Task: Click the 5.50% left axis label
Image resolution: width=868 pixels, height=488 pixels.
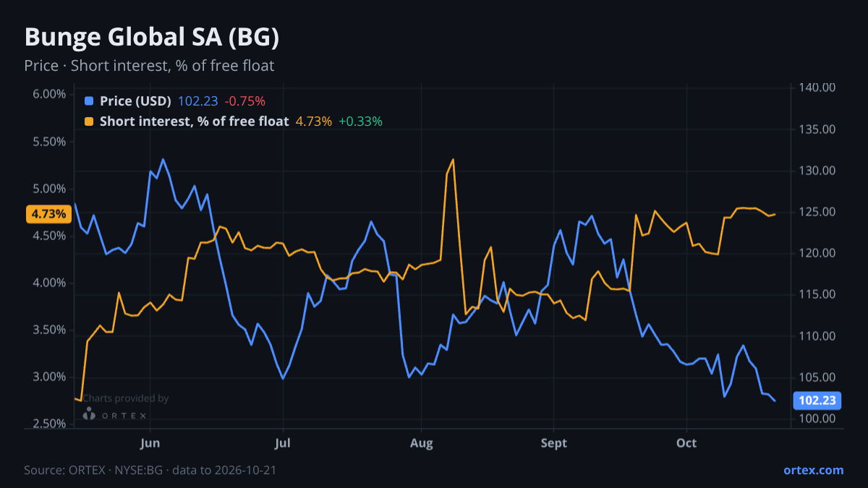Action: tap(49, 142)
